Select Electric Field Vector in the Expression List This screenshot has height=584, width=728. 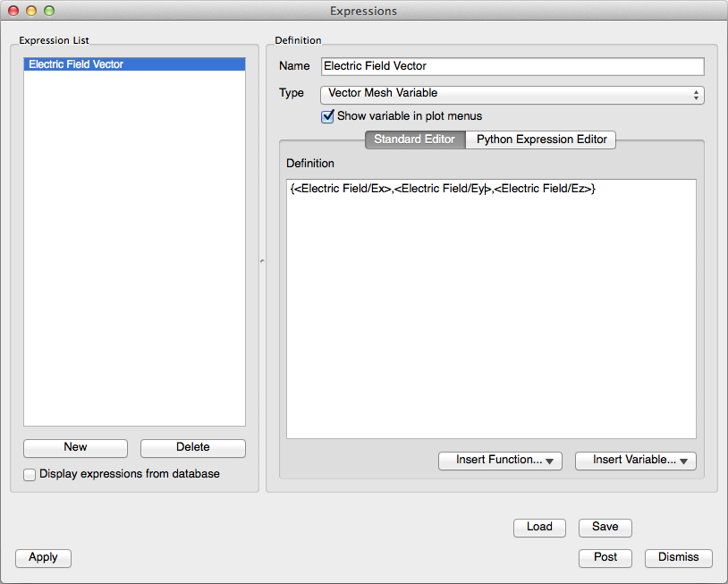[x=134, y=63]
